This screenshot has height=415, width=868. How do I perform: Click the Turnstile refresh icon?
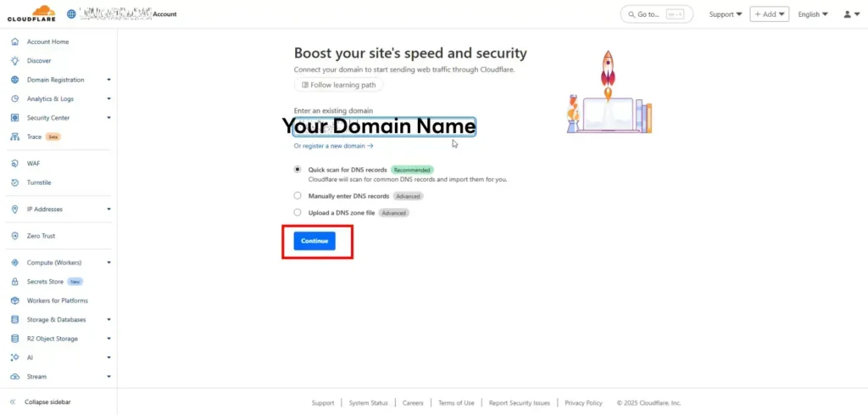click(15, 182)
